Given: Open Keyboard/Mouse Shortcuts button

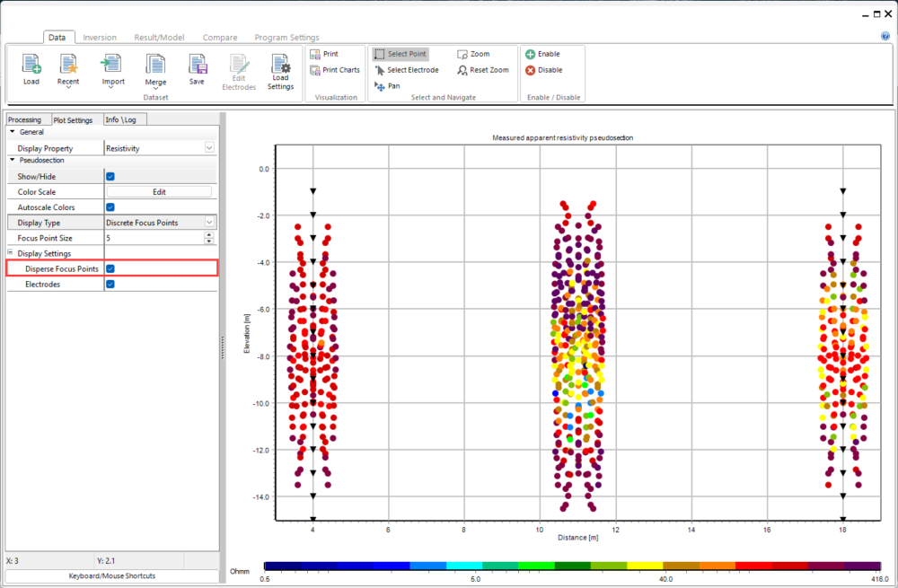Looking at the screenshot, I should [112, 576].
